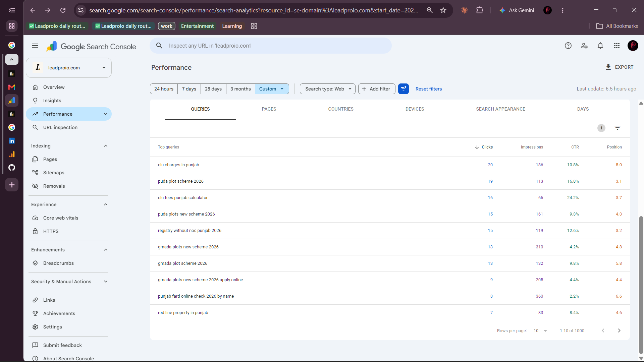644x362 pixels.
Task: Open the leadproio.com property selector
Action: pos(69,68)
